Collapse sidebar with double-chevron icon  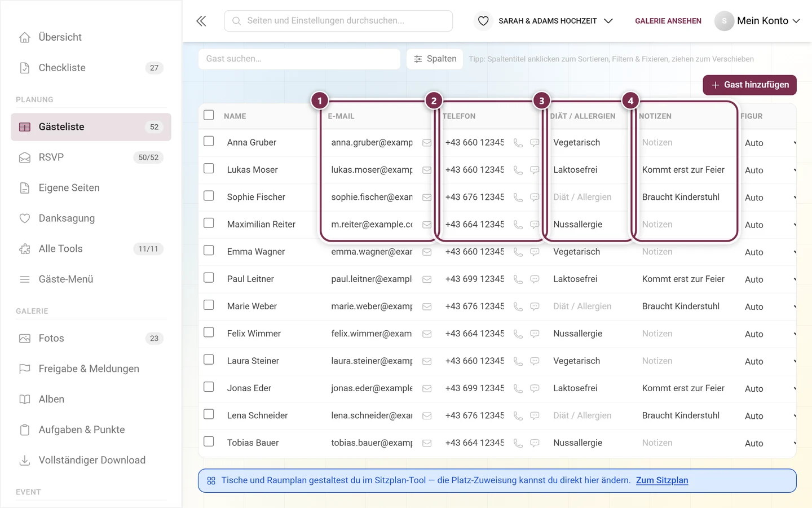coord(201,21)
